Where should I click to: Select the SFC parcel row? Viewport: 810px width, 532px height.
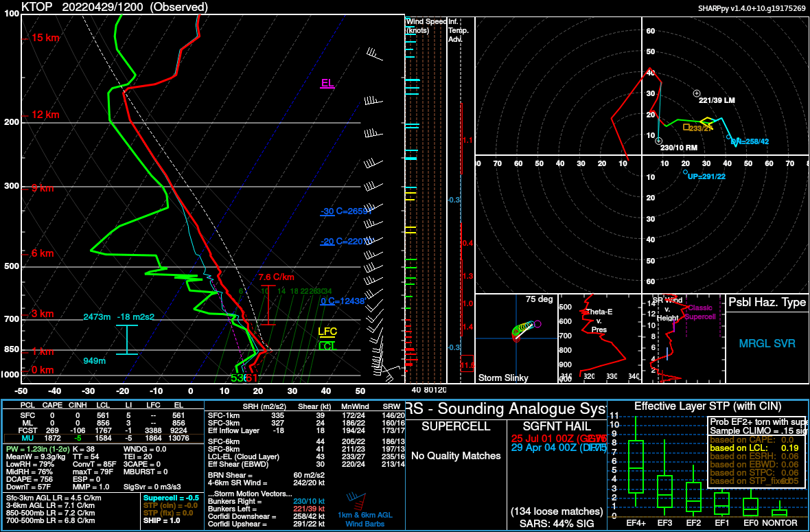pyautogui.click(x=103, y=415)
